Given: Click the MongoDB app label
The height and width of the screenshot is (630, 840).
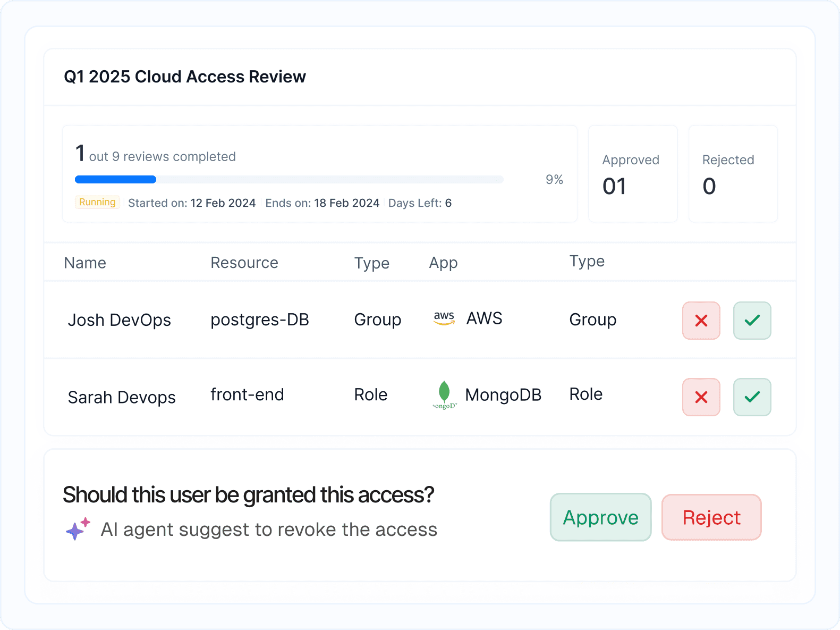Looking at the screenshot, I should [x=503, y=395].
